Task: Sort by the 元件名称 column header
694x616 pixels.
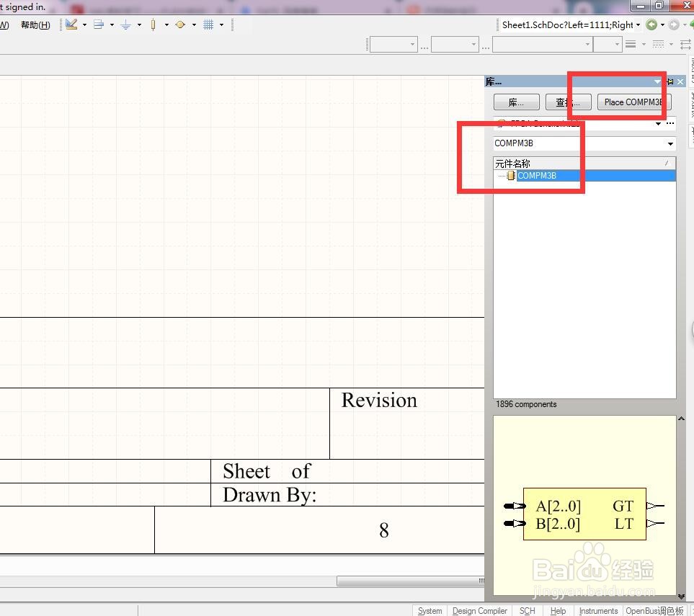Action: click(x=584, y=164)
